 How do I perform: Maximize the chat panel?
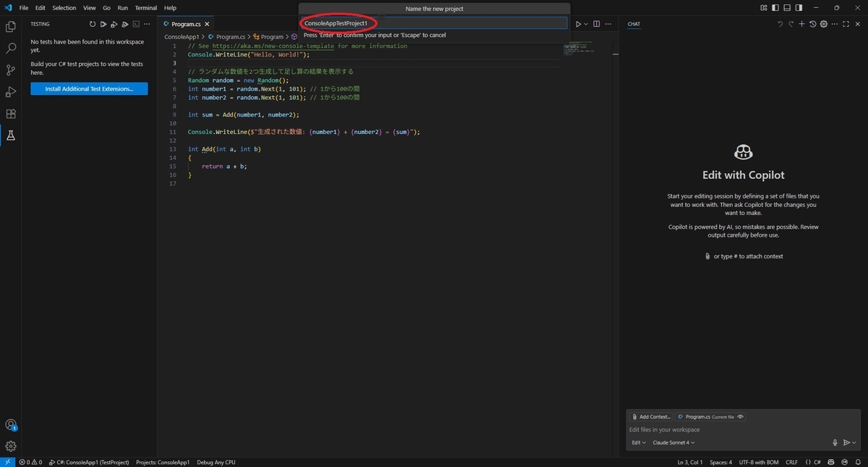tap(846, 24)
